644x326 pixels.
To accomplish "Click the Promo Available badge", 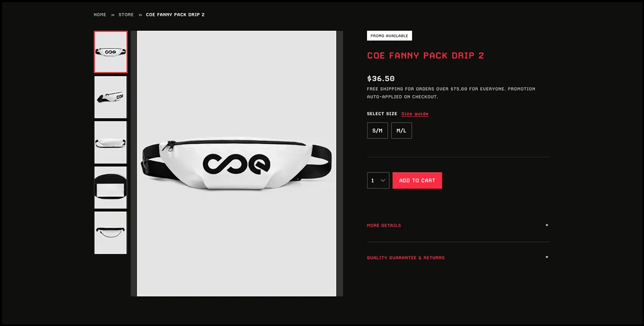I will click(x=390, y=36).
